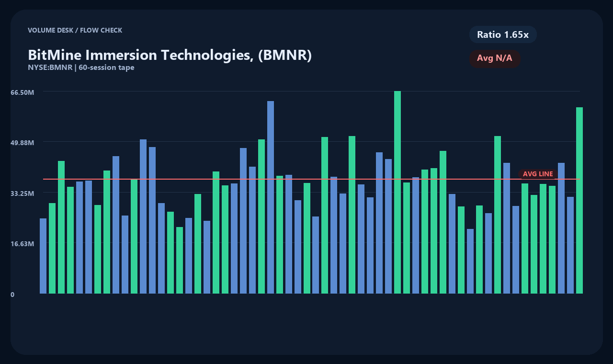Click the "33.25M" y-axis label

tap(22, 193)
